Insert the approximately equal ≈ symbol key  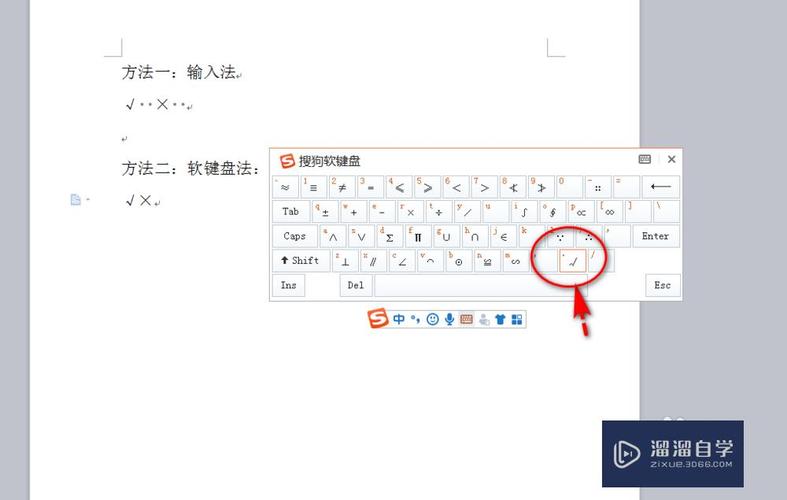(286, 187)
